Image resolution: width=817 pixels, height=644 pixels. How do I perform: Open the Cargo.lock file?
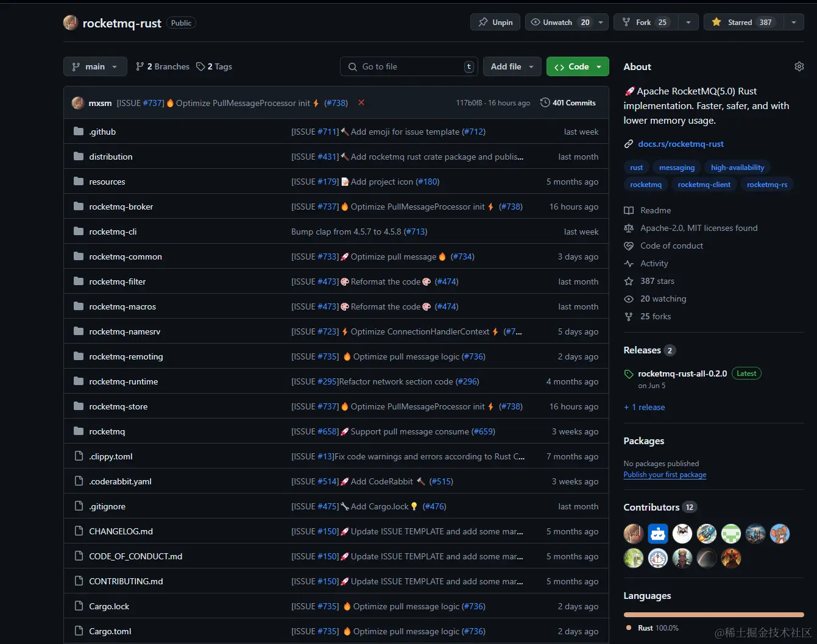coord(109,606)
